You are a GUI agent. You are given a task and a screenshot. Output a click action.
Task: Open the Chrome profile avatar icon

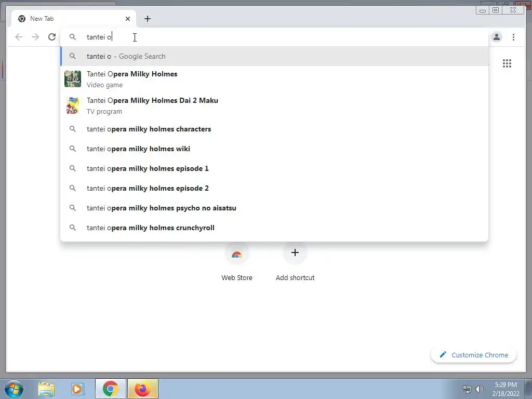point(496,37)
